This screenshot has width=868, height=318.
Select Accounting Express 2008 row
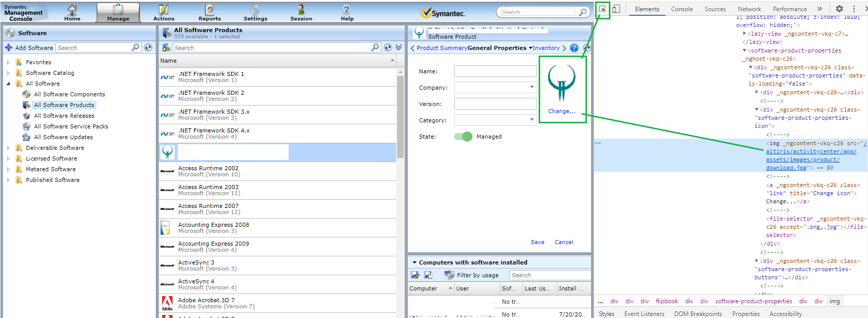point(277,228)
